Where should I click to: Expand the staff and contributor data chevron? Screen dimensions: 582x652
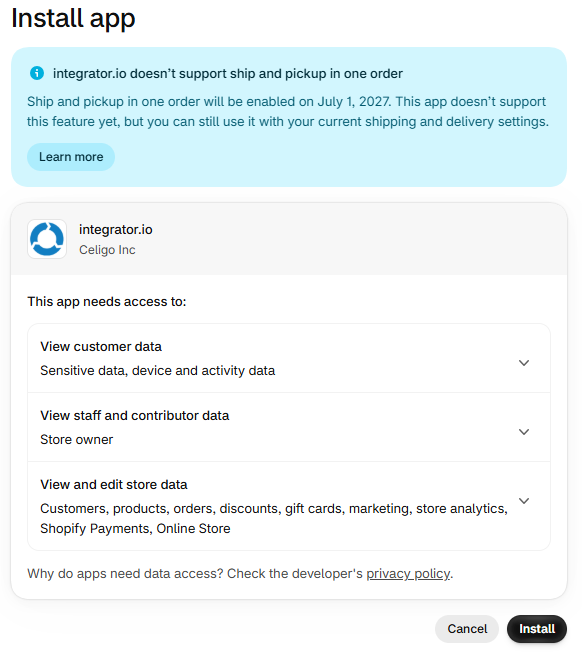coord(524,432)
